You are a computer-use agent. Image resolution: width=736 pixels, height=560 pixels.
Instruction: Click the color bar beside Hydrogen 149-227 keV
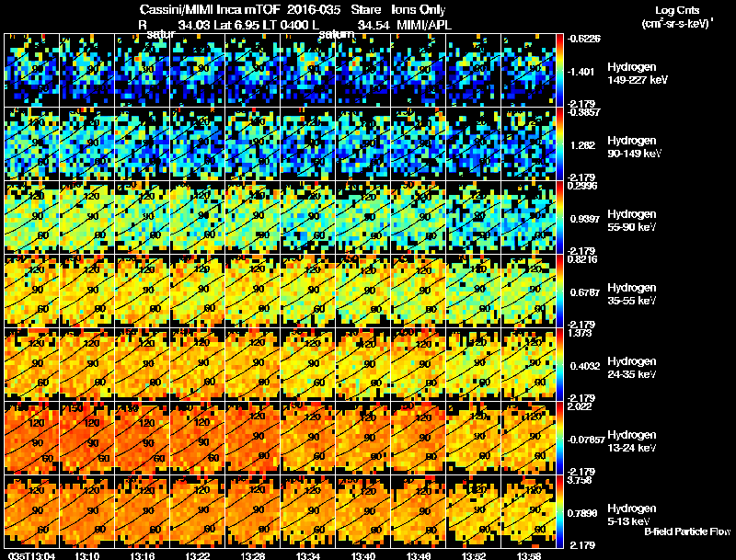559,71
